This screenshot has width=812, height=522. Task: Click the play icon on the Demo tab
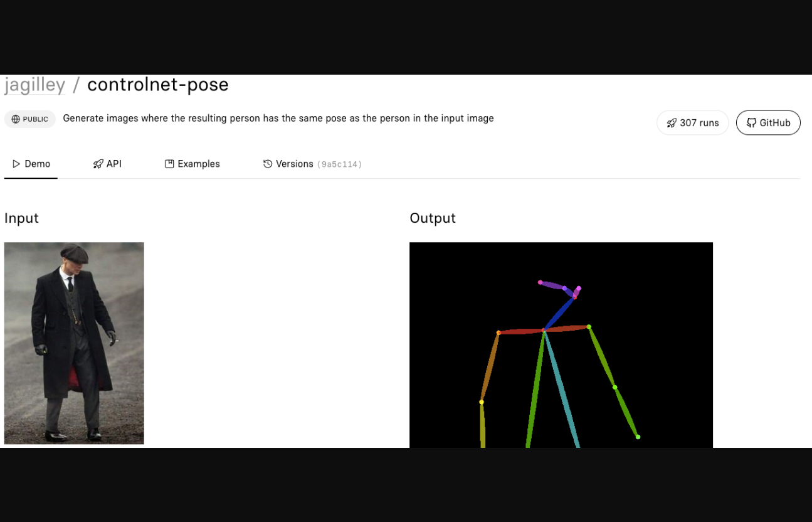[x=16, y=164]
